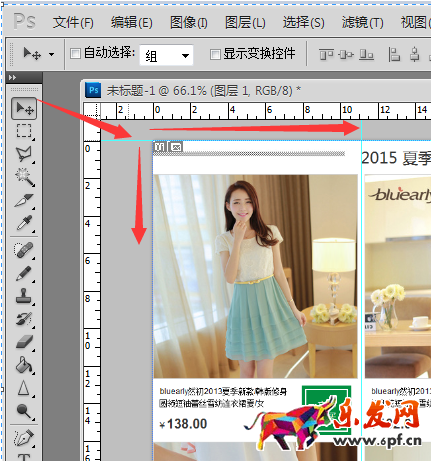Select the Eraser tool

coord(24,342)
